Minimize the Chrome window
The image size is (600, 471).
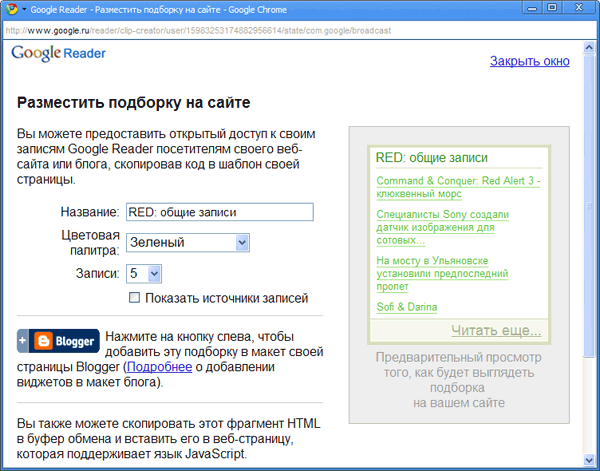pyautogui.click(x=532, y=8)
